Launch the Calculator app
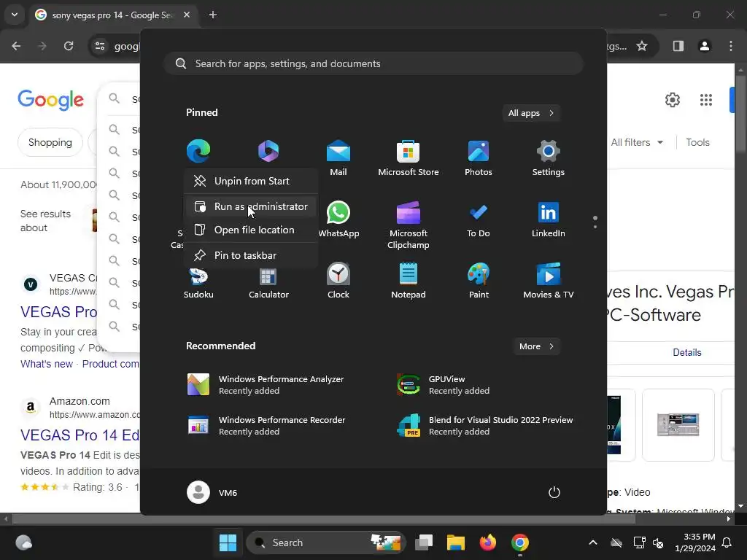Viewport: 747px width, 560px height. (x=268, y=282)
